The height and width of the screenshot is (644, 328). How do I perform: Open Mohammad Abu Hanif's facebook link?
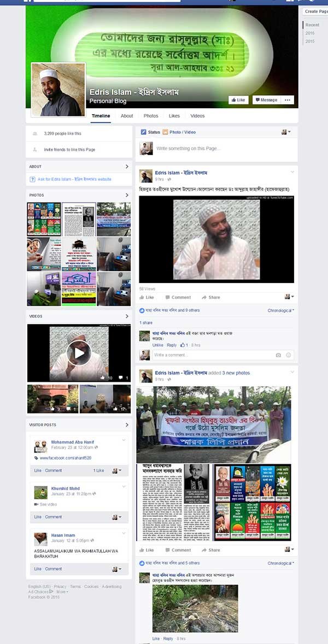click(66, 458)
